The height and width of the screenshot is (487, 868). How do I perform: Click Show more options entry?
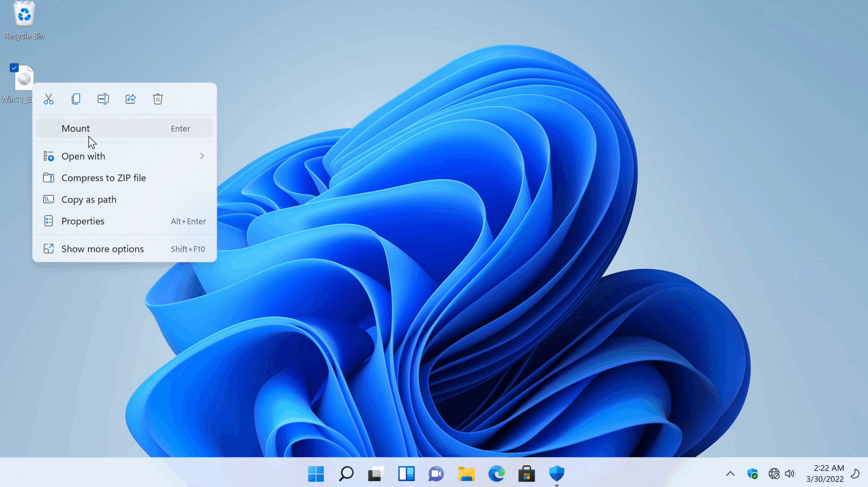click(x=102, y=248)
